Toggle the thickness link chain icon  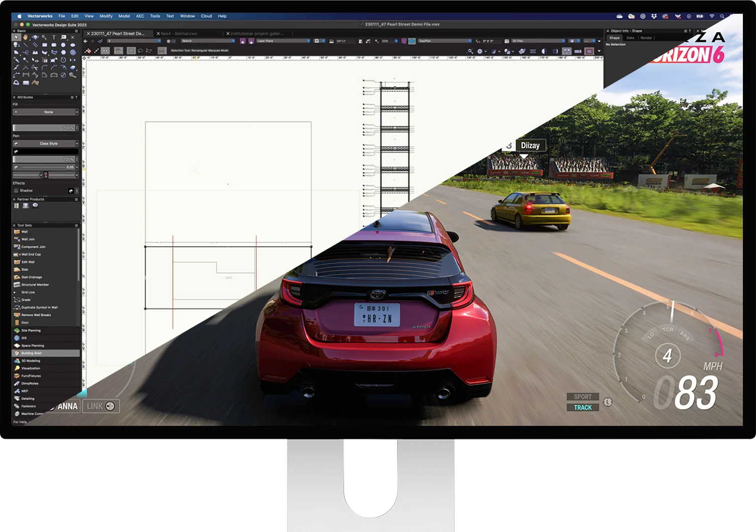pos(46,175)
